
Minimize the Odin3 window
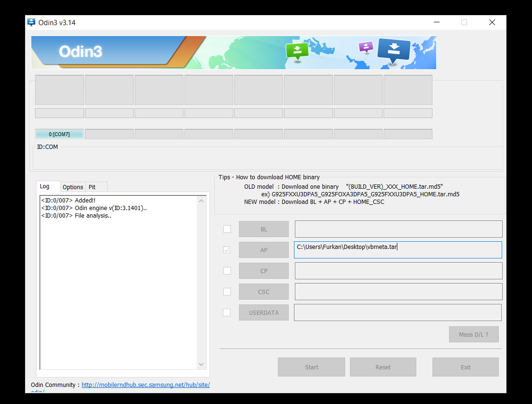tap(437, 22)
